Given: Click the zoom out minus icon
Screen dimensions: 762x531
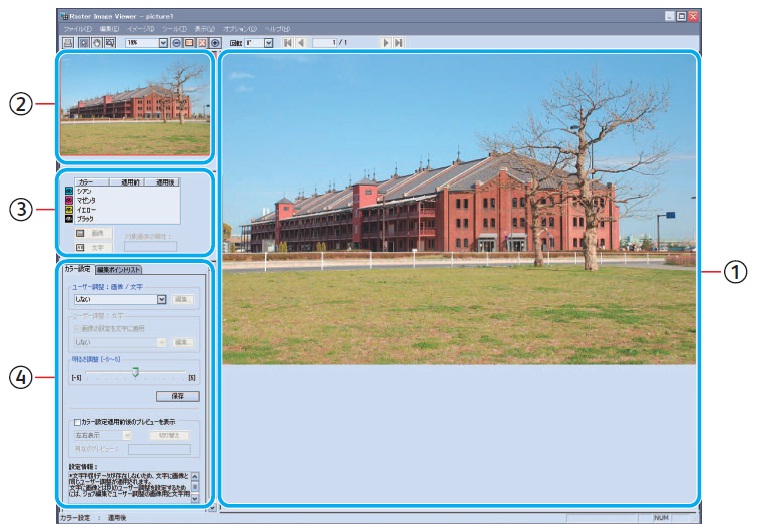Looking at the screenshot, I should pyautogui.click(x=177, y=44).
